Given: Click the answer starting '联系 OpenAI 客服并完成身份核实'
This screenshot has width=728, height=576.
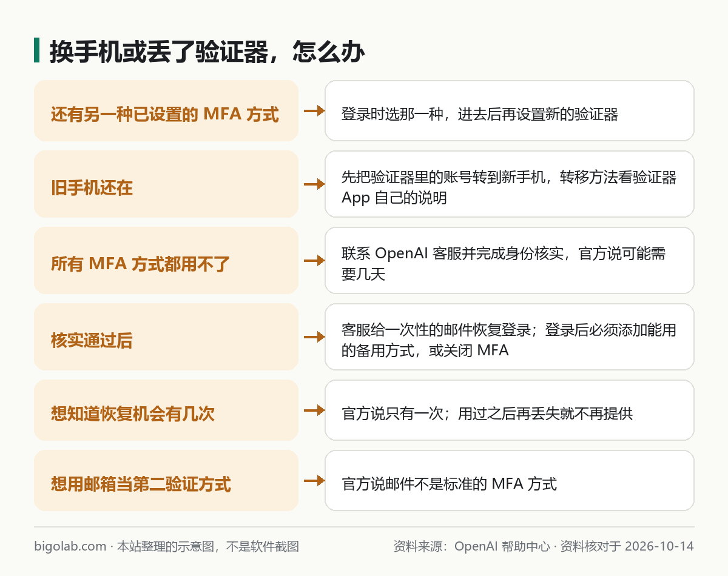Looking at the screenshot, I should coord(510,261).
